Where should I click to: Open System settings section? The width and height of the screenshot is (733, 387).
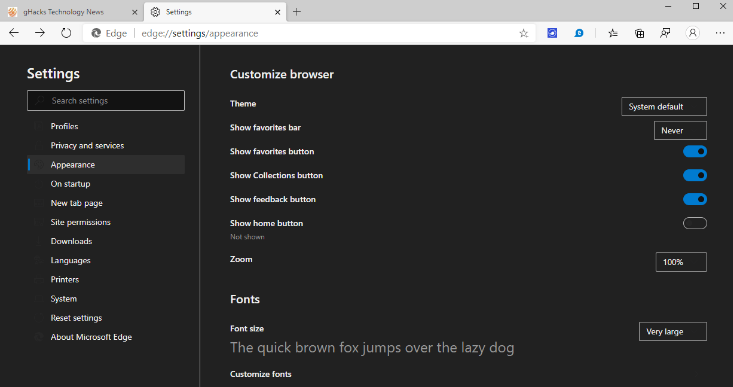point(106,299)
